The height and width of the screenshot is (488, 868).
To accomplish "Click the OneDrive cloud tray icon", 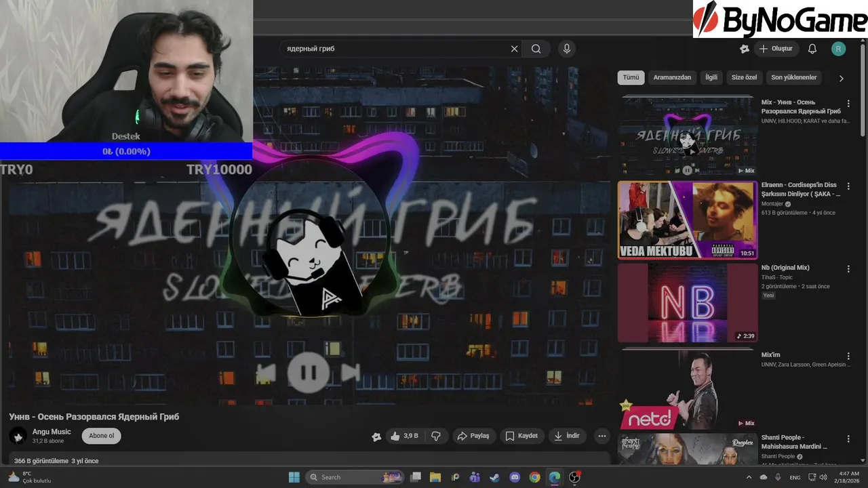I will pos(764,477).
